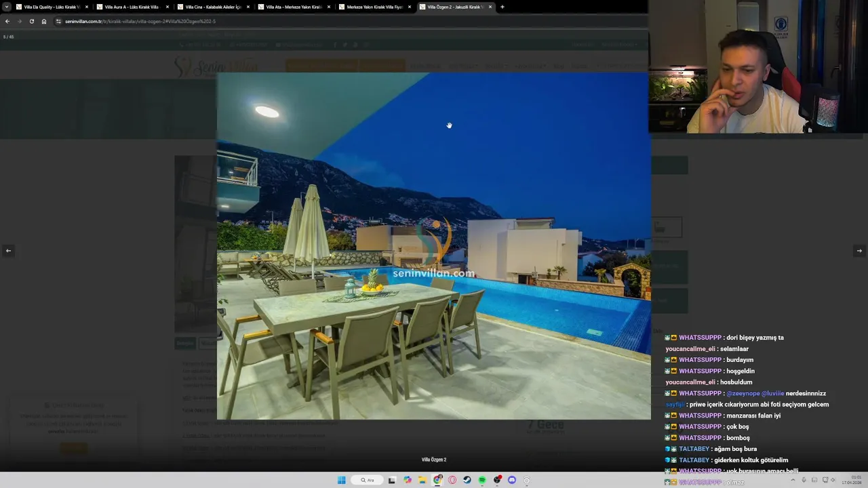The image size is (868, 488).
Task: Open the taskbar clock and date
Action: coord(851,481)
